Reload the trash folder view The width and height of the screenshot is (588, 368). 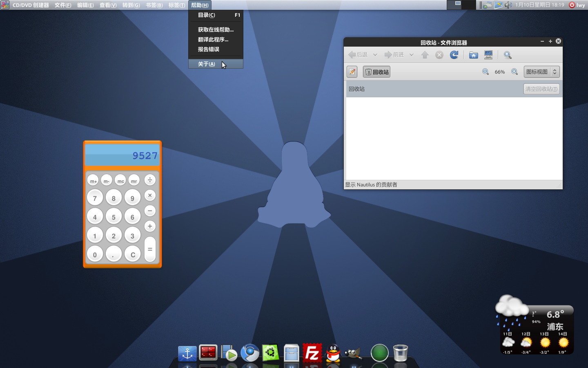point(454,55)
